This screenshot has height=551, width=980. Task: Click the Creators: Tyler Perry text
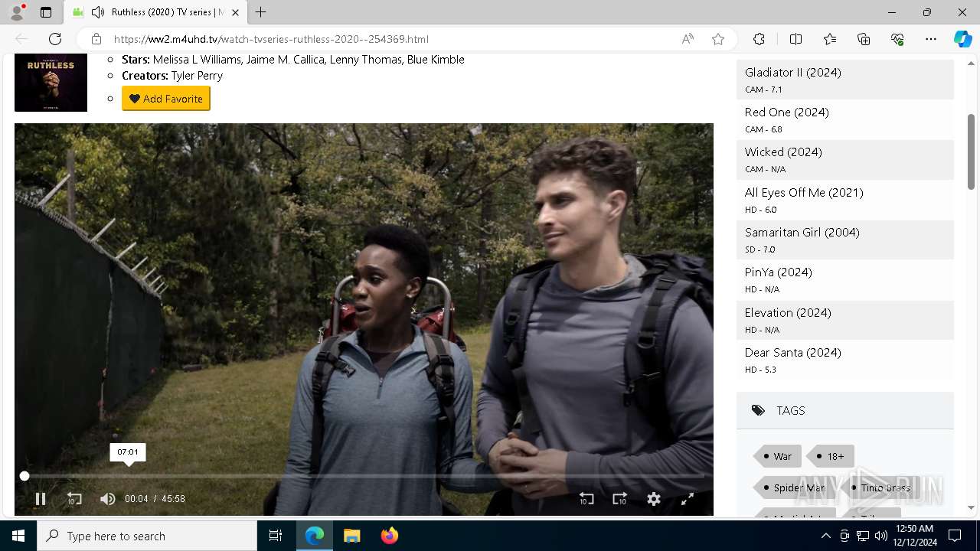(x=172, y=76)
